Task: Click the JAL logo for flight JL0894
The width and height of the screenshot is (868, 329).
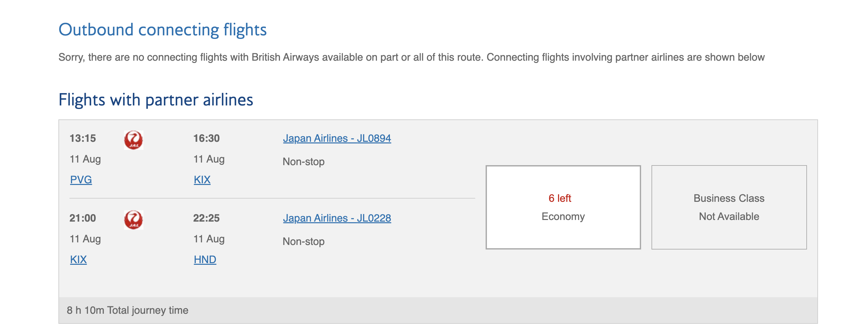Action: pyautogui.click(x=133, y=140)
